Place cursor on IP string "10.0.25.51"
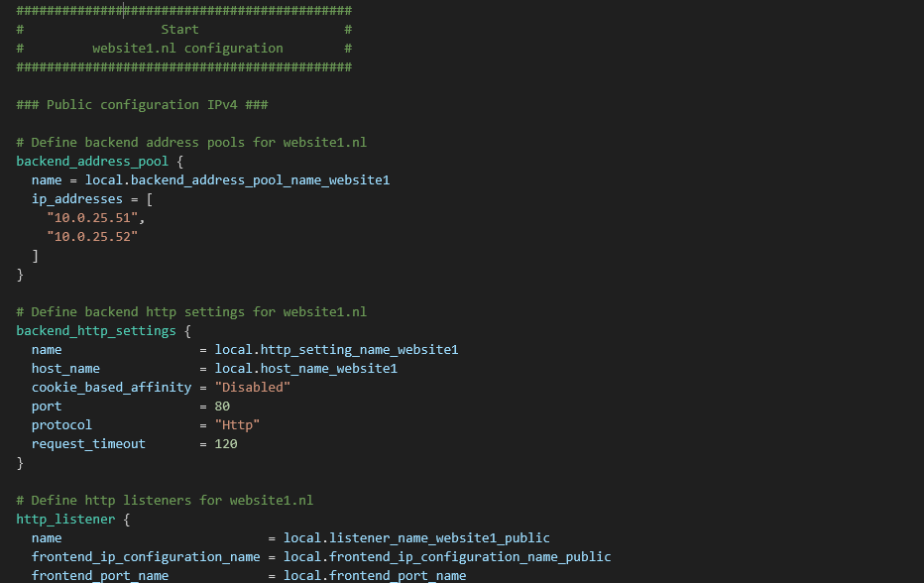This screenshot has height=583, width=924. pos(92,217)
